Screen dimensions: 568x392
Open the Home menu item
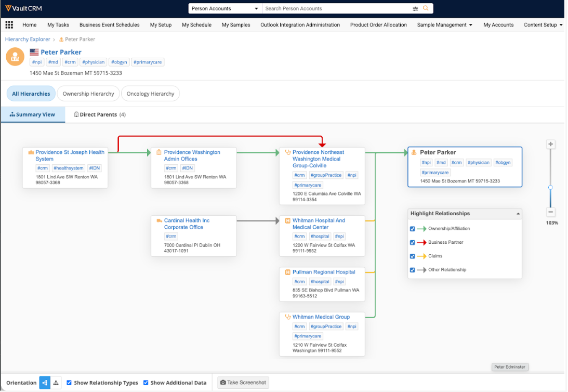[x=29, y=24]
